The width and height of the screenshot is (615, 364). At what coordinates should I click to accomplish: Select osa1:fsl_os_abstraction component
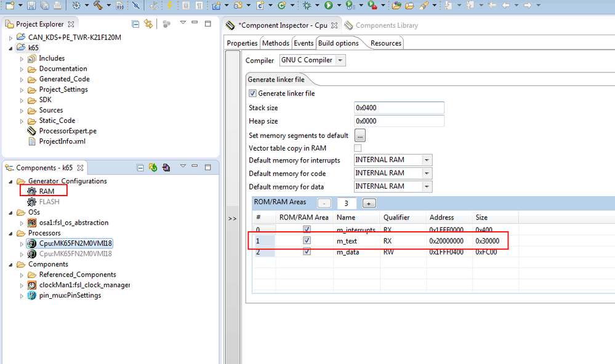click(x=68, y=223)
